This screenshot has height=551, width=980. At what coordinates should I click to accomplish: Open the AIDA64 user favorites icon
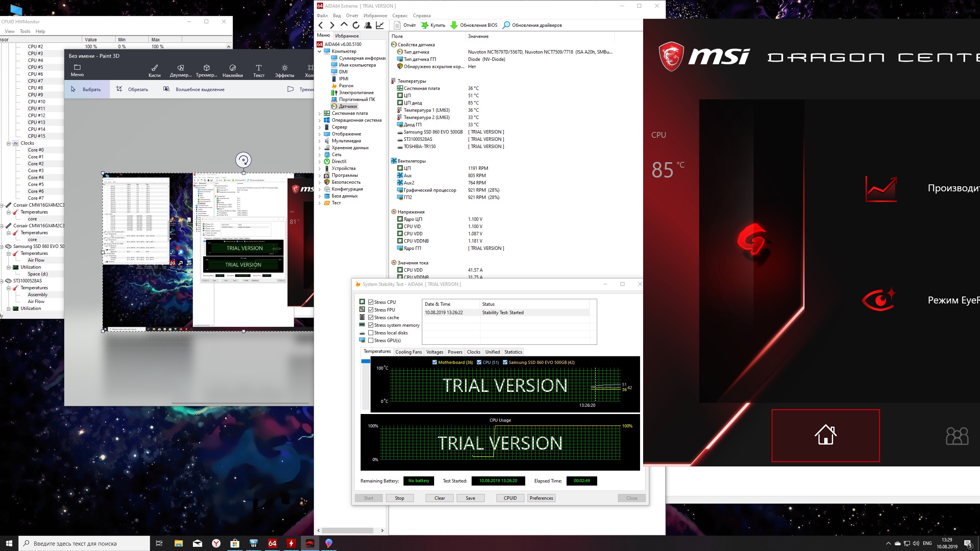(368, 25)
